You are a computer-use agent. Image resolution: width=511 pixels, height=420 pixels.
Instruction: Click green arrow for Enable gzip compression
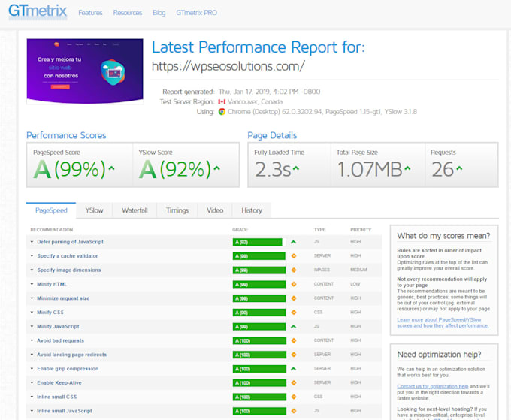pos(293,369)
